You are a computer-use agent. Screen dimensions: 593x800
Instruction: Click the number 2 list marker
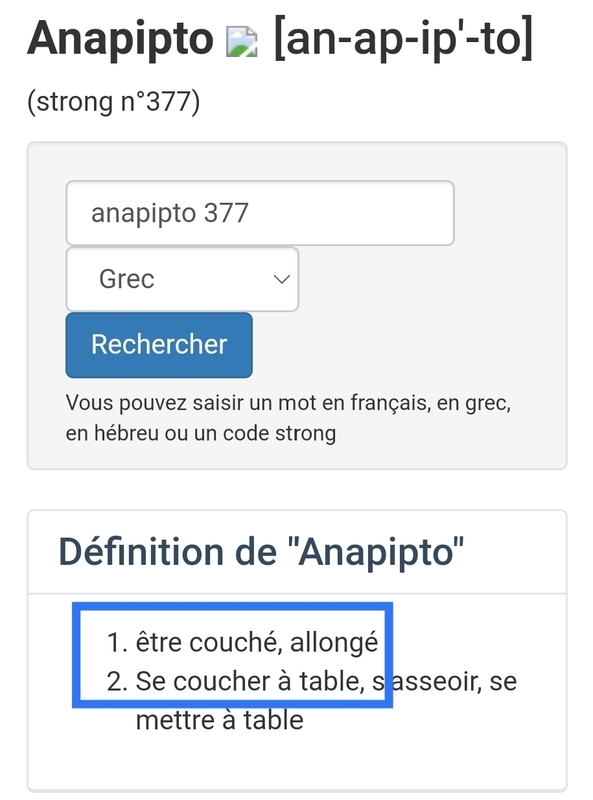pyautogui.click(x=117, y=681)
